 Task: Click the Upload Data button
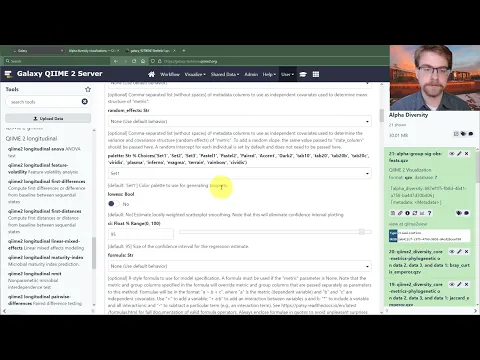point(48,118)
